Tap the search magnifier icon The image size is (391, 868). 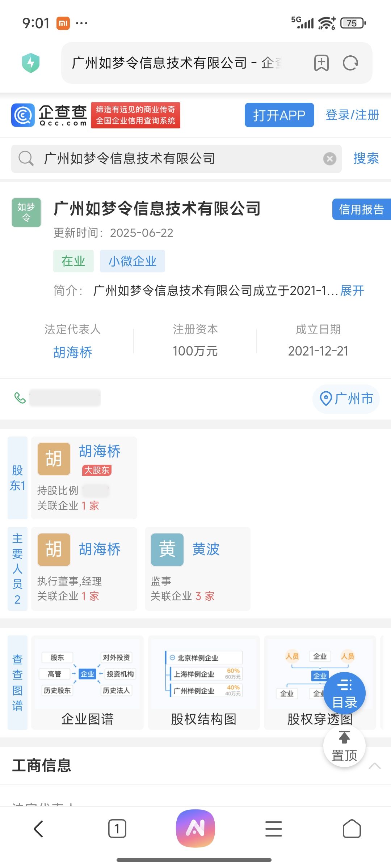pos(26,158)
